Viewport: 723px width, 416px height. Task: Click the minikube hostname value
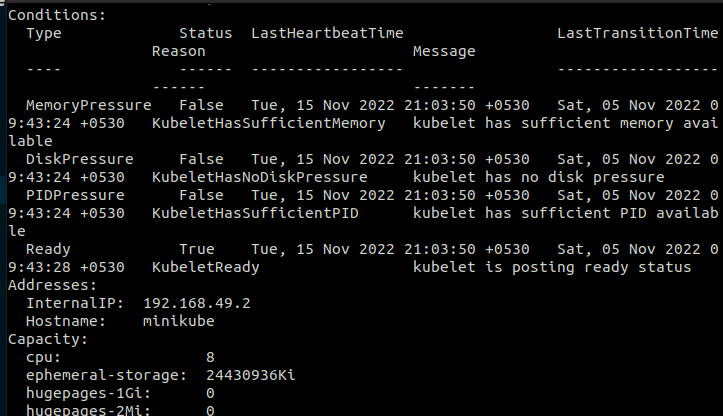[x=179, y=321]
